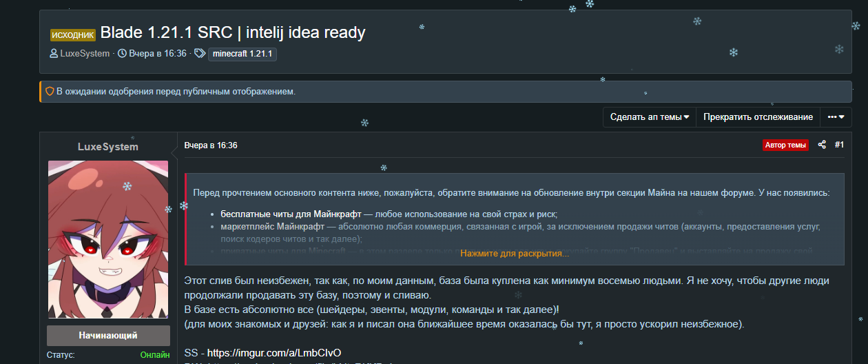Click the user icon beside LuxeSystem in header
This screenshot has width=868, height=364.
click(54, 54)
